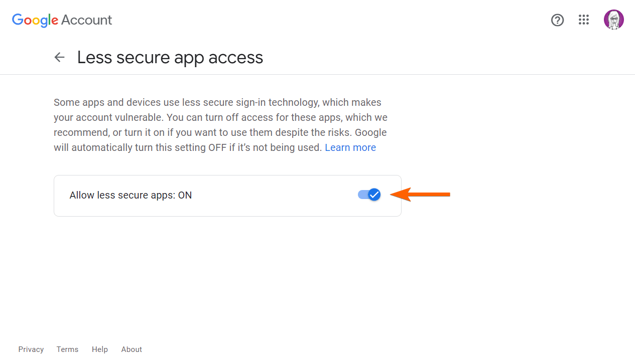635x364 pixels.
Task: Click the Google logo in the header
Action: click(x=35, y=20)
